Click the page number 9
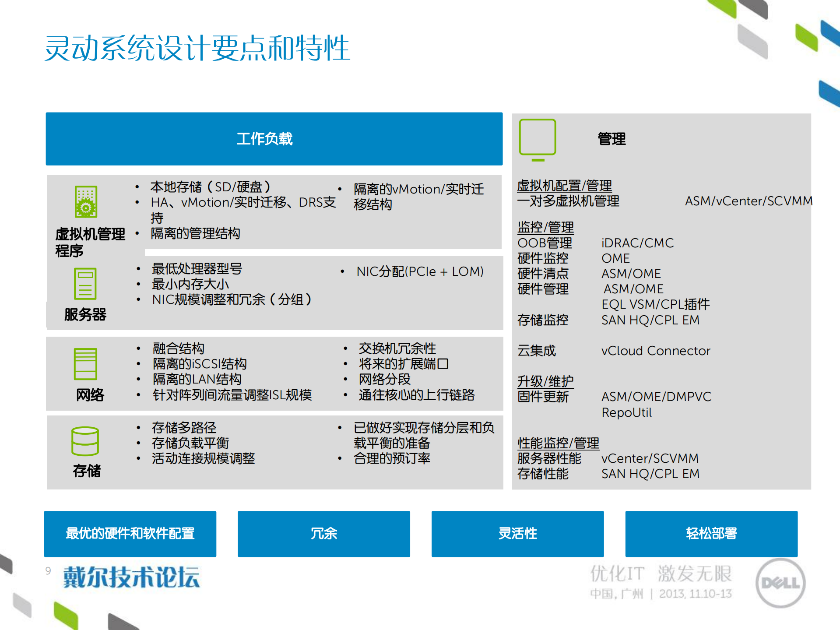Image resolution: width=840 pixels, height=630 pixels. pyautogui.click(x=48, y=570)
